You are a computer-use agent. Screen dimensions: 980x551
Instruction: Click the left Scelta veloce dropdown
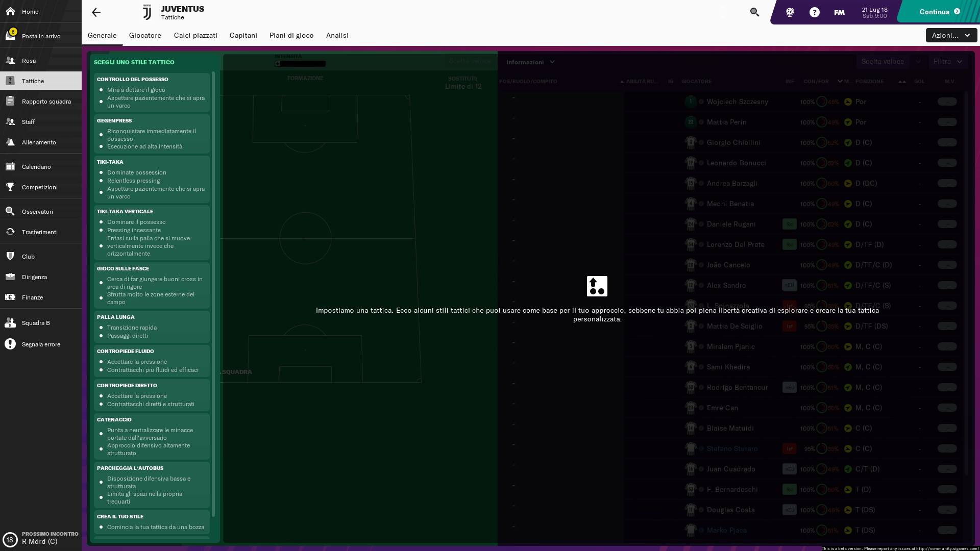[x=470, y=61]
